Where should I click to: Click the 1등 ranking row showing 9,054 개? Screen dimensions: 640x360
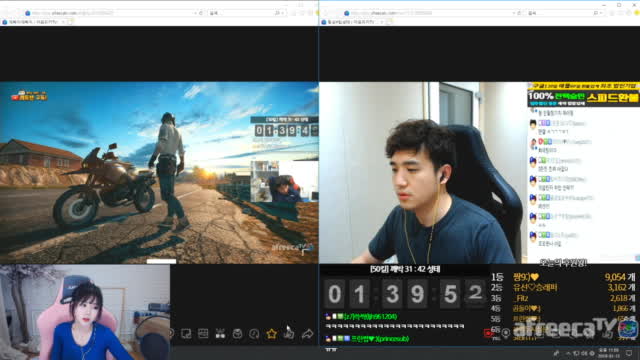coord(563,277)
